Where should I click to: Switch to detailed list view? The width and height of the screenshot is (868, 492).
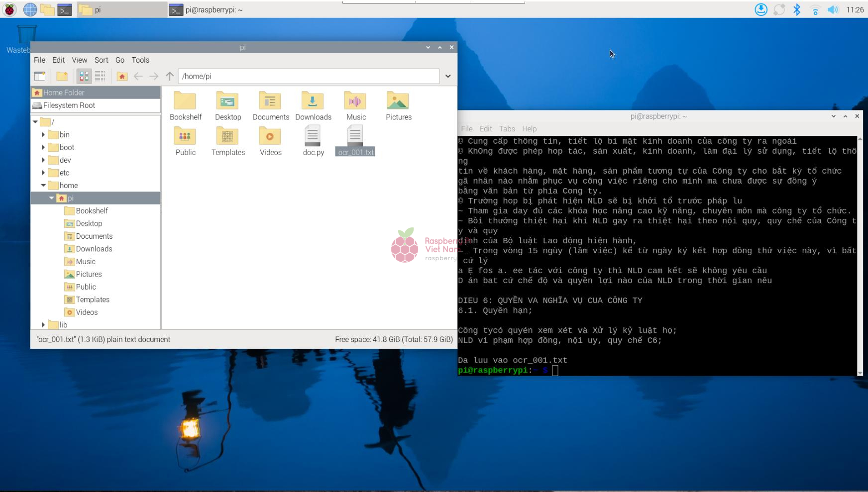click(100, 76)
